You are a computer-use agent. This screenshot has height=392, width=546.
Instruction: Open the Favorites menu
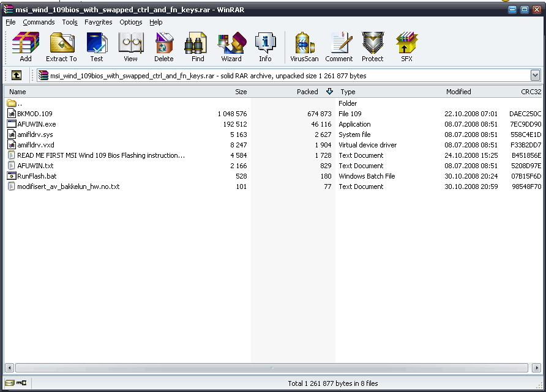tap(98, 22)
